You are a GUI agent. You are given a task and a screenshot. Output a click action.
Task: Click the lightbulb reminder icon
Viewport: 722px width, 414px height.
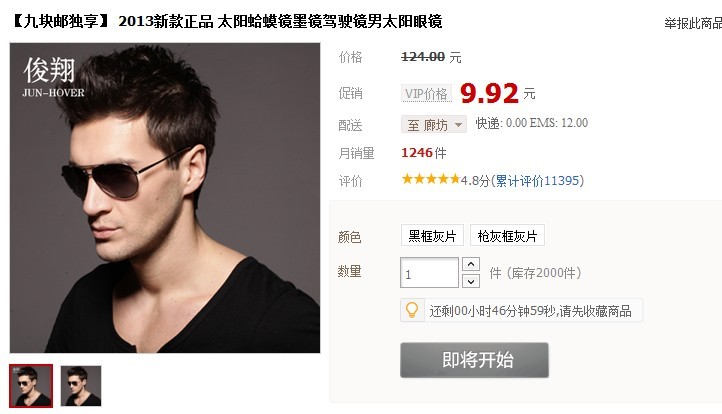click(x=412, y=310)
